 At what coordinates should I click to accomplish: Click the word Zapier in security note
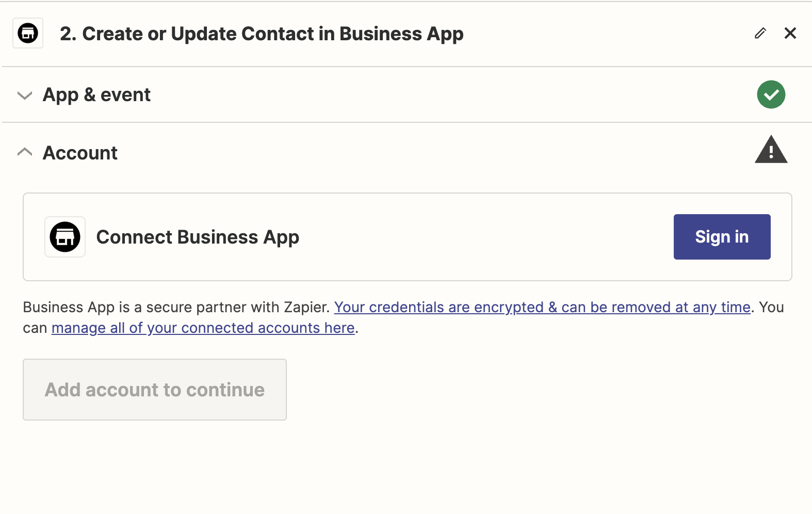click(306, 308)
